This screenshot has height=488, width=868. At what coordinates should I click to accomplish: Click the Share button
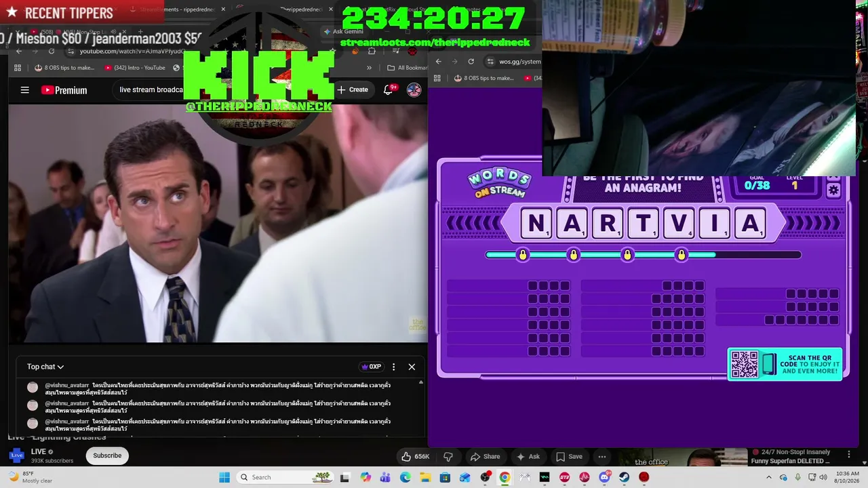485,456
